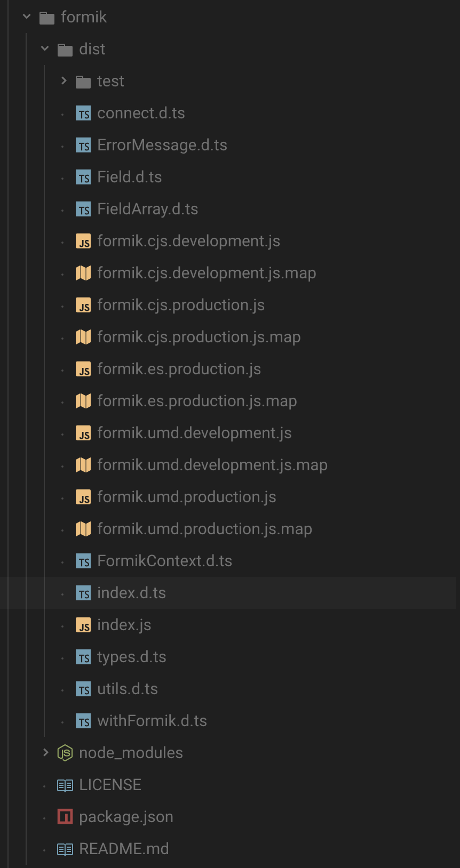The height and width of the screenshot is (868, 460).
Task: Select the withFormik.d.ts file
Action: 152,721
